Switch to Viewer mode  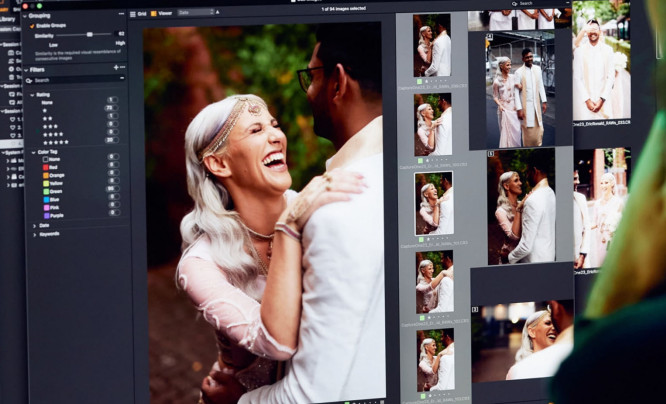click(x=162, y=13)
